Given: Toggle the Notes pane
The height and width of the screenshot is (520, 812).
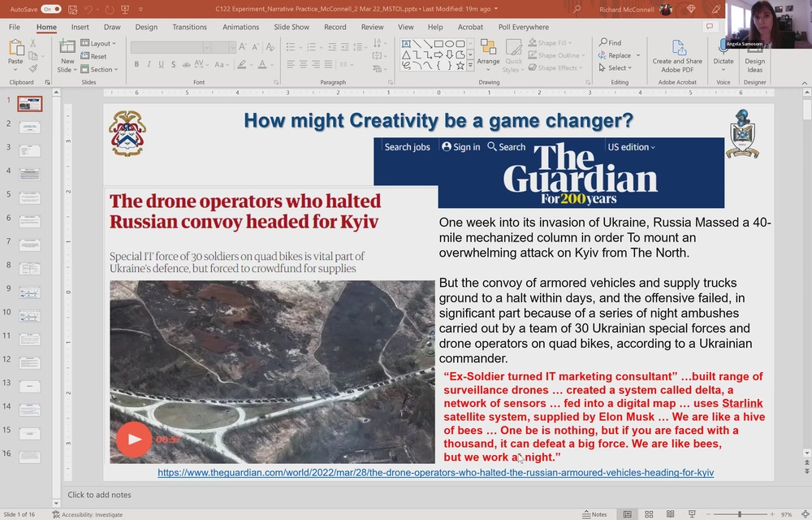Looking at the screenshot, I should pos(595,513).
